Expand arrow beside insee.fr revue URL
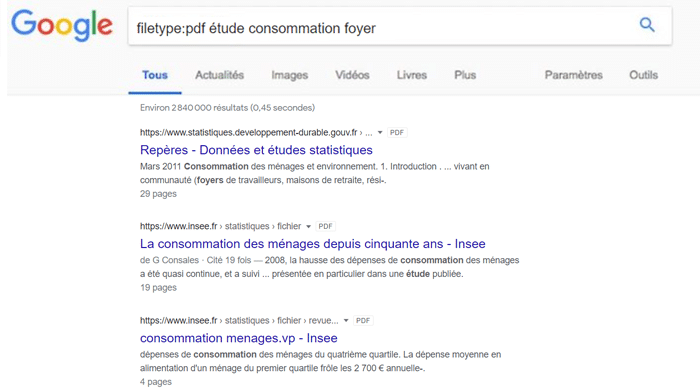The height and width of the screenshot is (390, 700). click(x=346, y=321)
